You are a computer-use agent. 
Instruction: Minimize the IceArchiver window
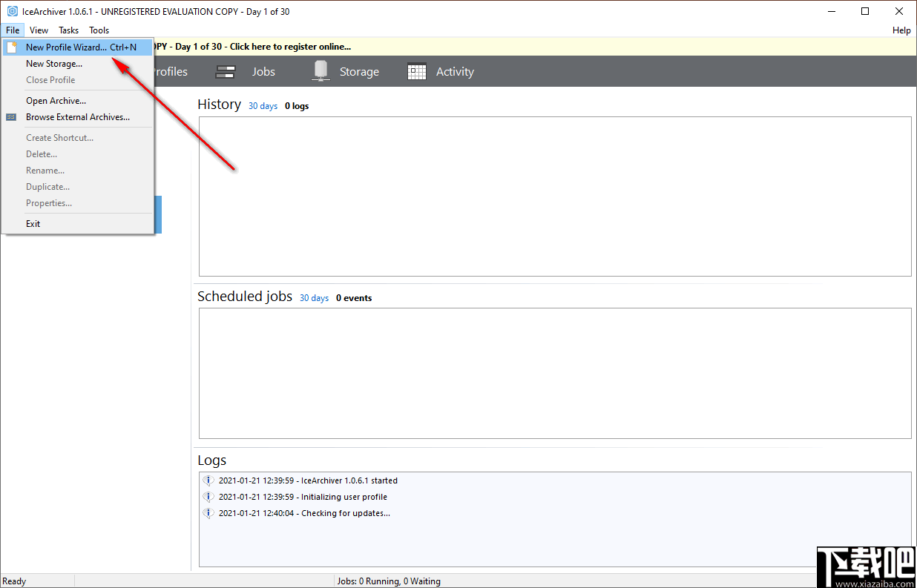point(831,11)
